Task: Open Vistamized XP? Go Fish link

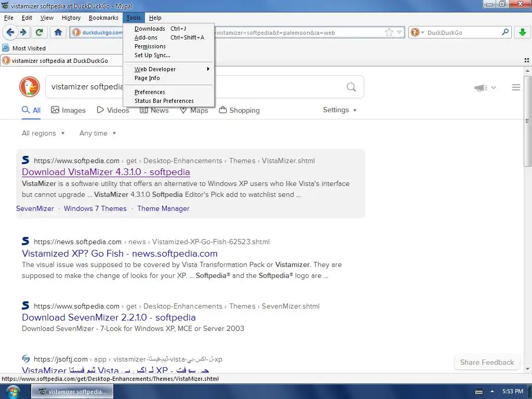Action: [x=119, y=254]
